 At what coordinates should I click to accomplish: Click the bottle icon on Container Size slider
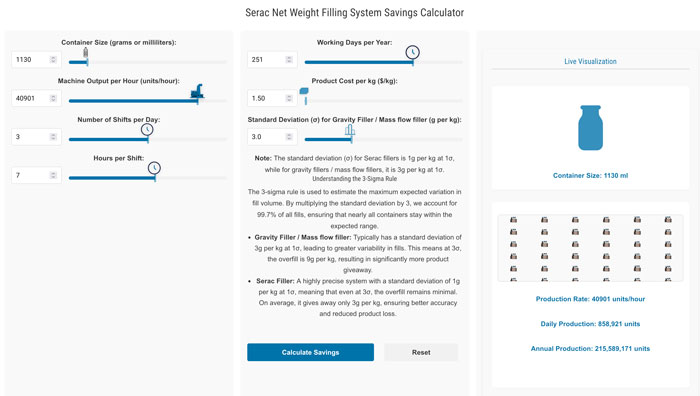[x=86, y=53]
